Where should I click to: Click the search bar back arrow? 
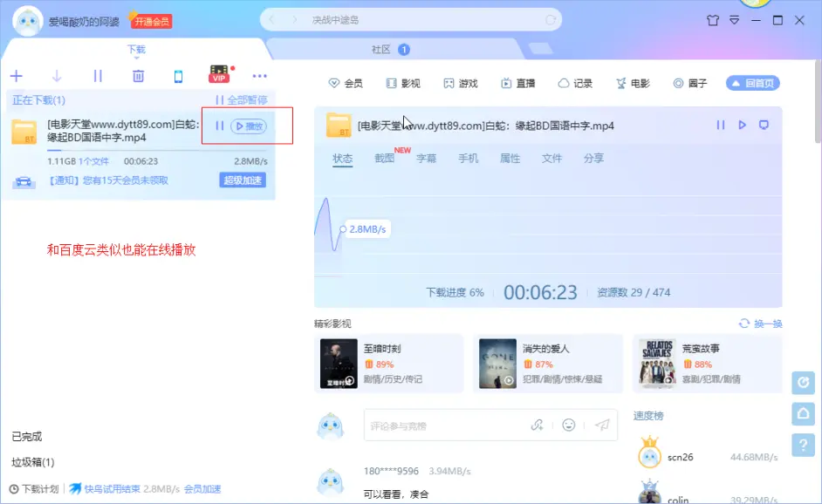[x=271, y=20]
